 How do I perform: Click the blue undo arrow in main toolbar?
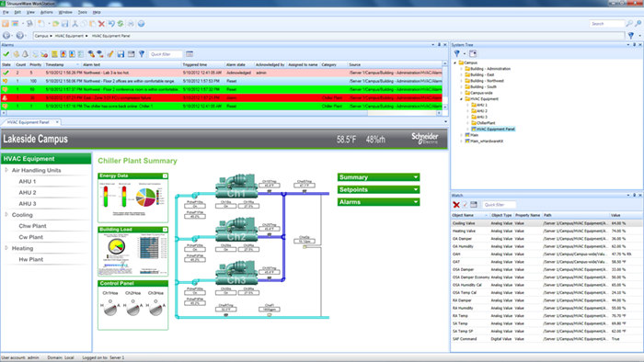point(111,24)
